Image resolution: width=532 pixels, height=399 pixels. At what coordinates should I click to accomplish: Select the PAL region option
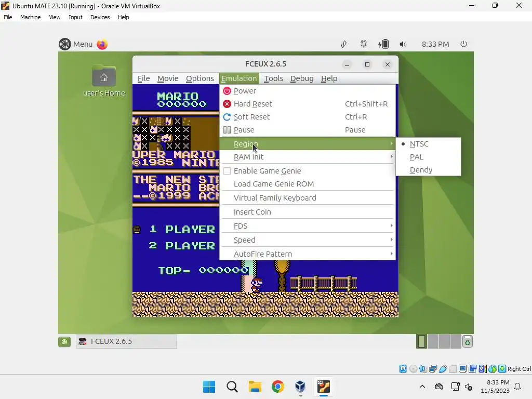pos(428,157)
